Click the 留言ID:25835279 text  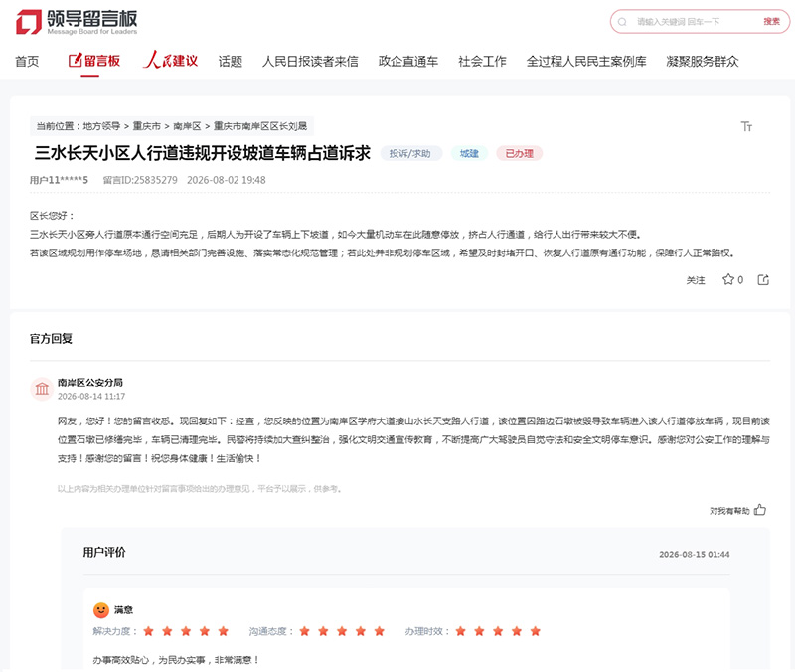click(x=140, y=180)
